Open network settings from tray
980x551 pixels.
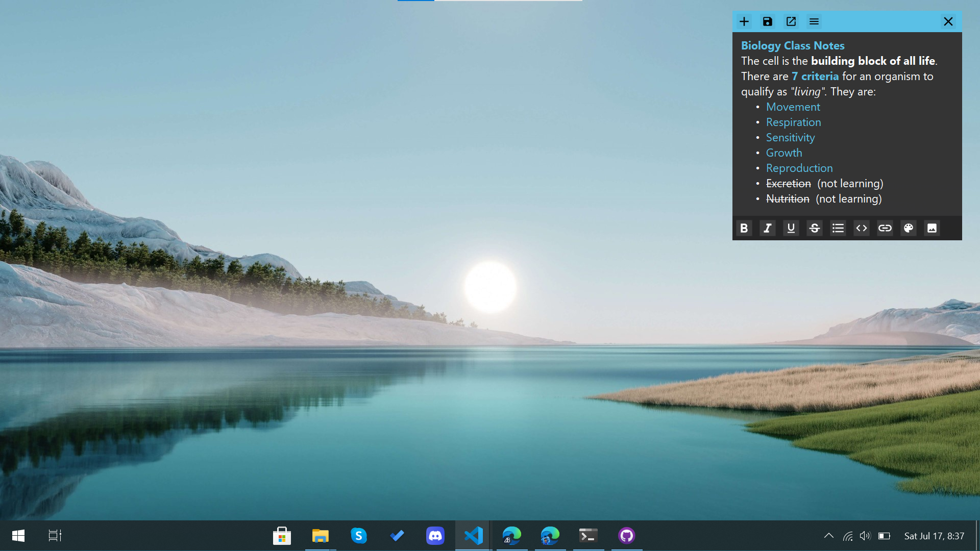click(x=848, y=536)
